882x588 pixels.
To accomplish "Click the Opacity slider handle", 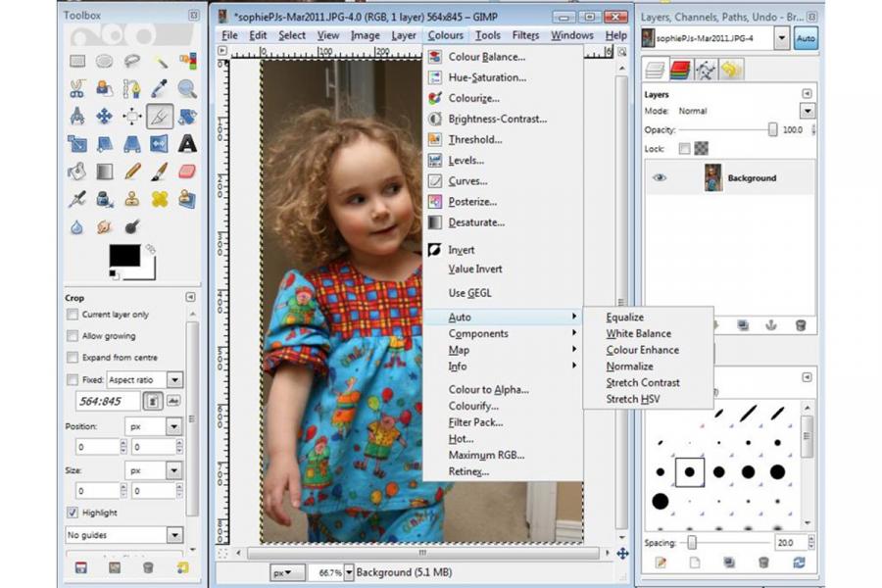I will (x=773, y=129).
